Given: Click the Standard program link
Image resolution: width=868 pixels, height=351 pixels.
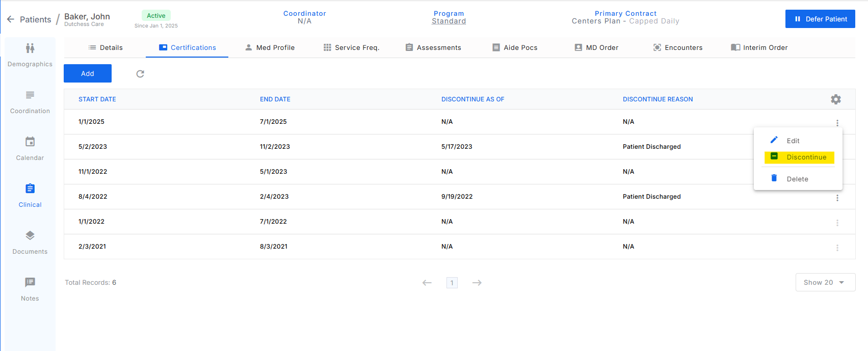Looking at the screenshot, I should coord(449,21).
